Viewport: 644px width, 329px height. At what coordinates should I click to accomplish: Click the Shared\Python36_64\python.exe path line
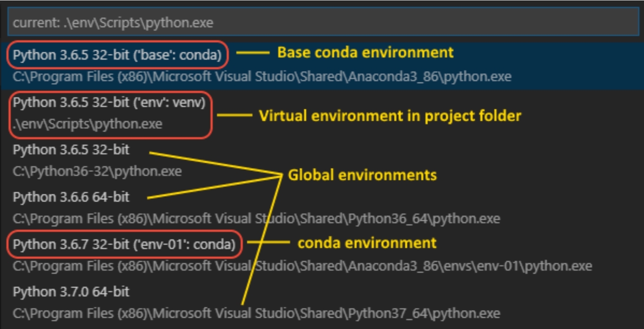[257, 219]
